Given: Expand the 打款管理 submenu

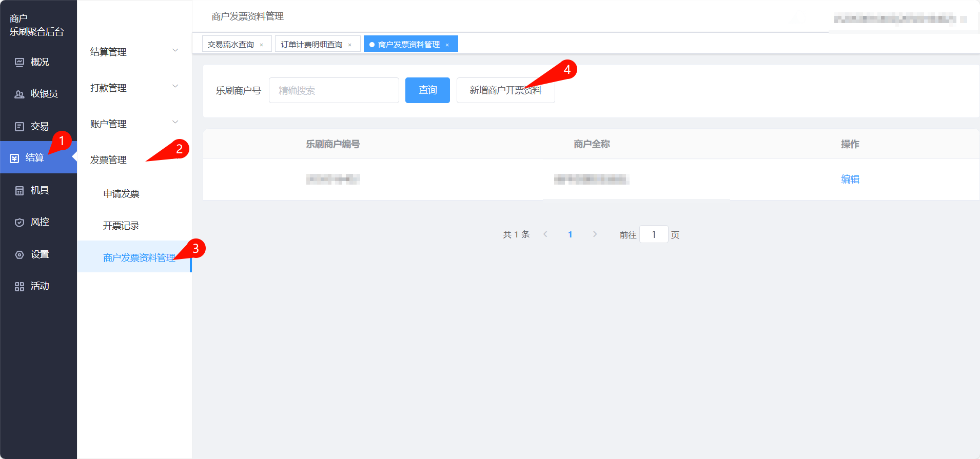Looking at the screenshot, I should [133, 88].
